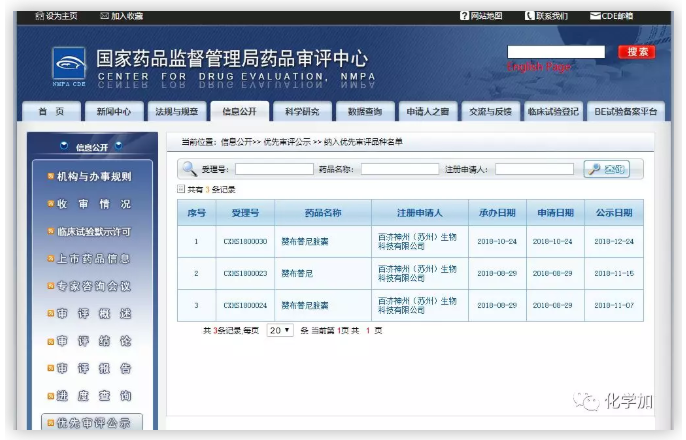Click the 注册申请人 input field
686x440 pixels.
pyautogui.click(x=533, y=170)
